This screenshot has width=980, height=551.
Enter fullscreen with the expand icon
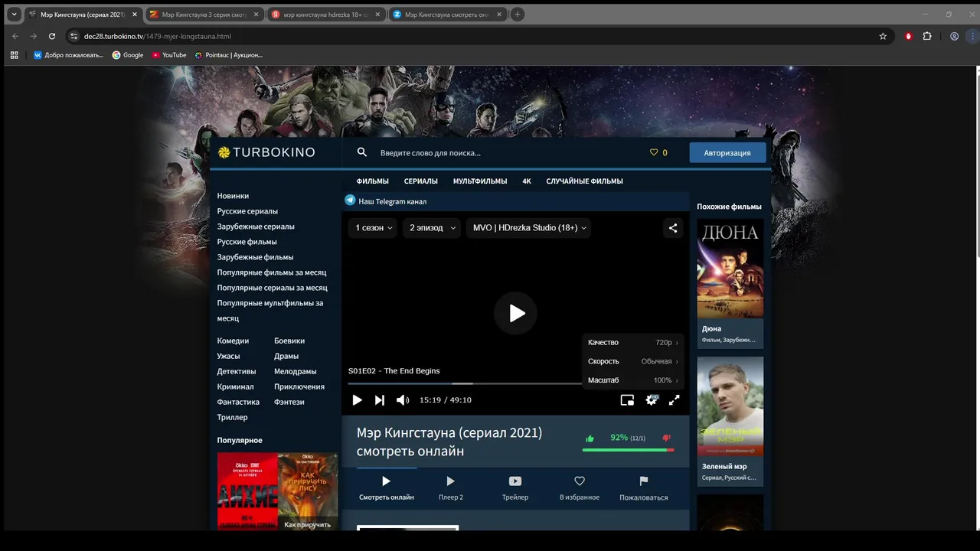coord(675,400)
